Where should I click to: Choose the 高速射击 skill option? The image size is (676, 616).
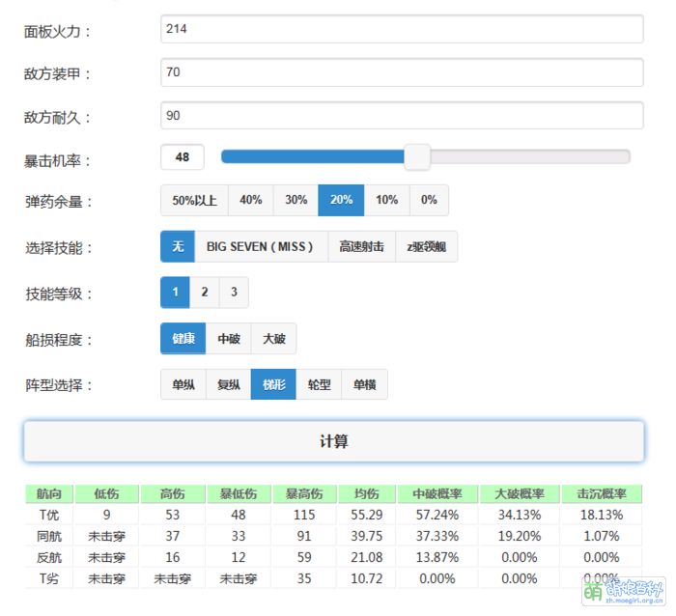tap(361, 246)
